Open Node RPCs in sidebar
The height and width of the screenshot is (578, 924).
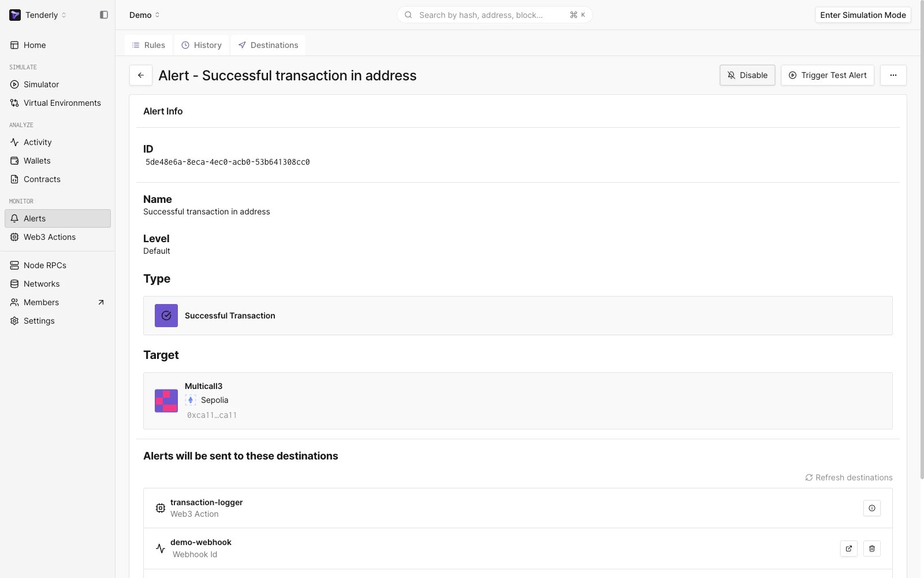(58, 265)
